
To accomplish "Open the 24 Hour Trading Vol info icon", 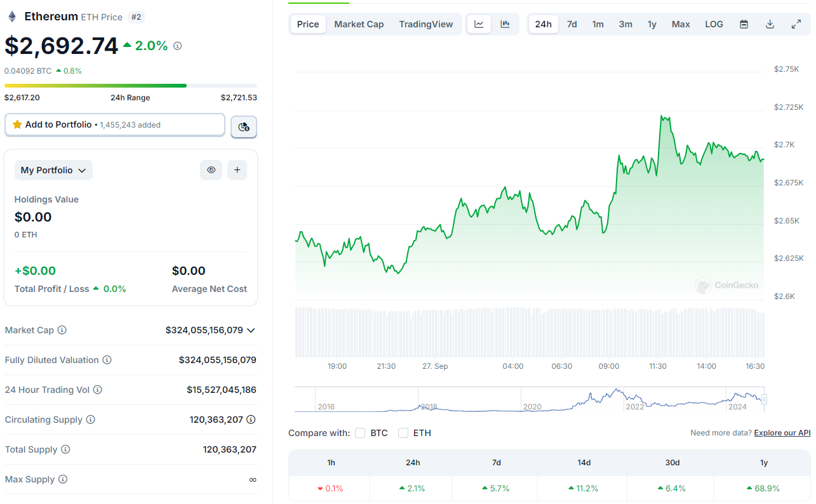I will click(x=98, y=390).
